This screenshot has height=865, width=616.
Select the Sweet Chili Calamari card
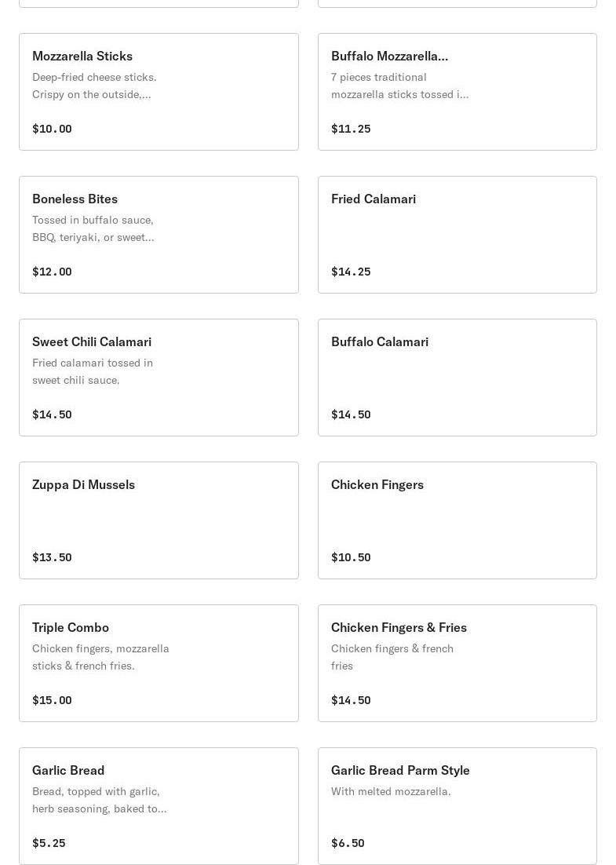pos(159,378)
